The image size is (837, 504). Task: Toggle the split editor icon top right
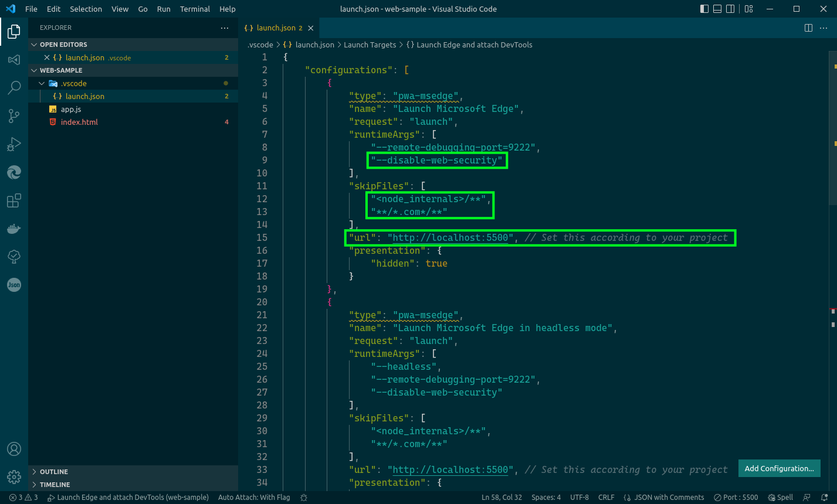[x=809, y=28]
